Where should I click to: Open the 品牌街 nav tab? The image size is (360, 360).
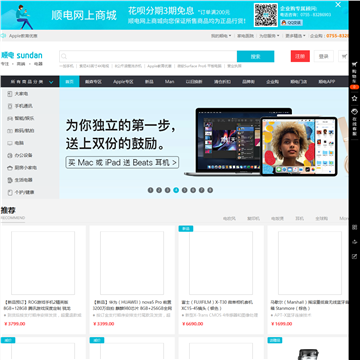(x=248, y=82)
